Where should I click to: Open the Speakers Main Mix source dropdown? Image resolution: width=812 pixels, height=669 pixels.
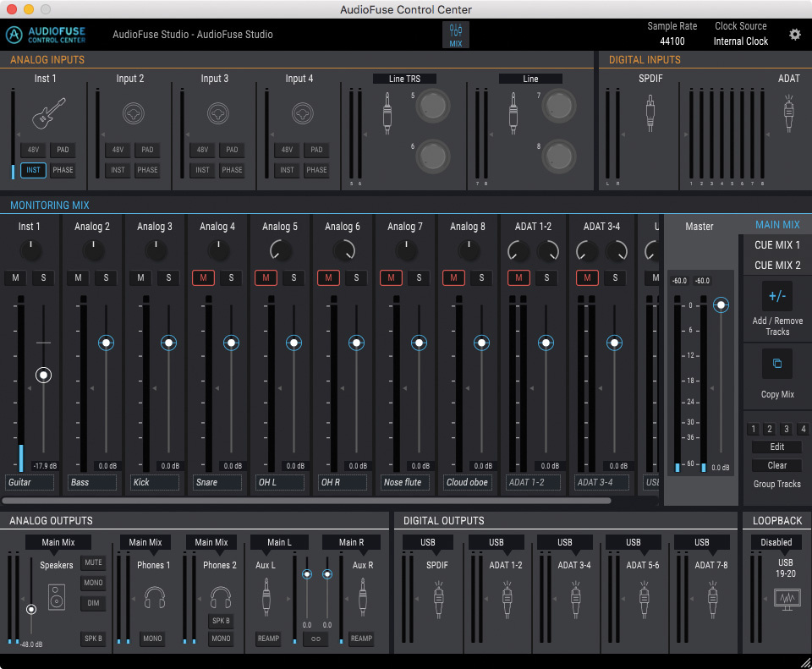[58, 542]
